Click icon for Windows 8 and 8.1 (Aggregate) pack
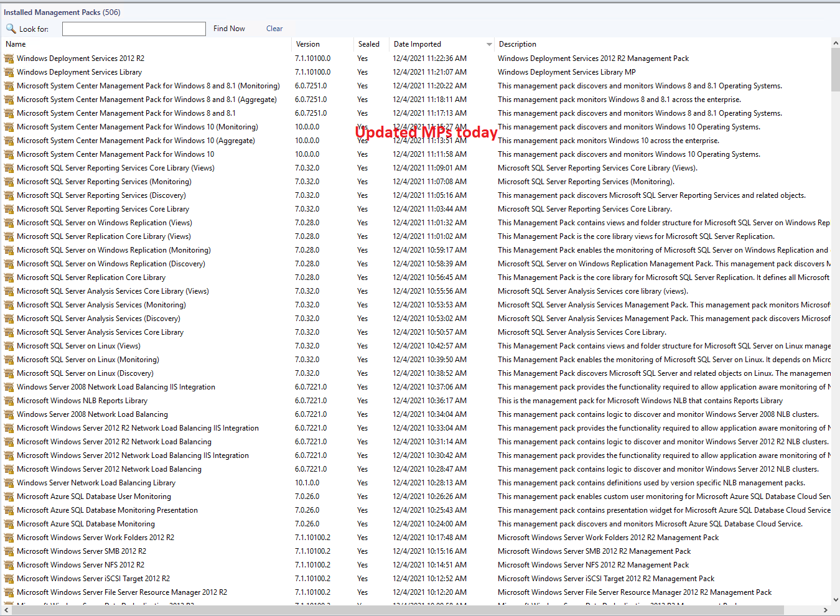The width and height of the screenshot is (840, 616). pos(9,100)
